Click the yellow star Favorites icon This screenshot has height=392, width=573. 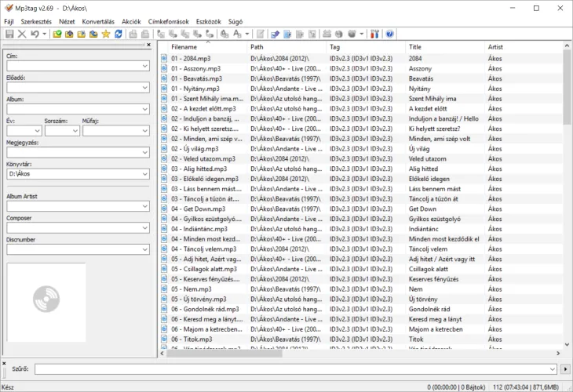[x=106, y=34]
